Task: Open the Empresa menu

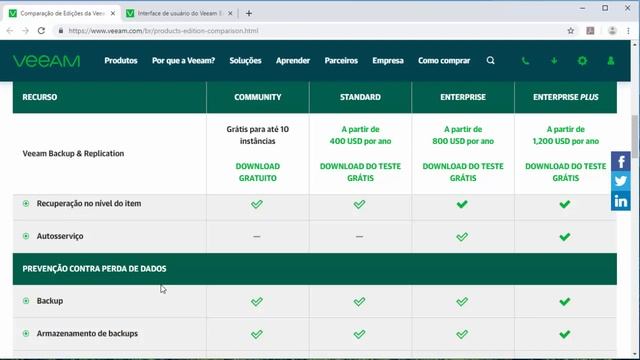Action: 388,60
